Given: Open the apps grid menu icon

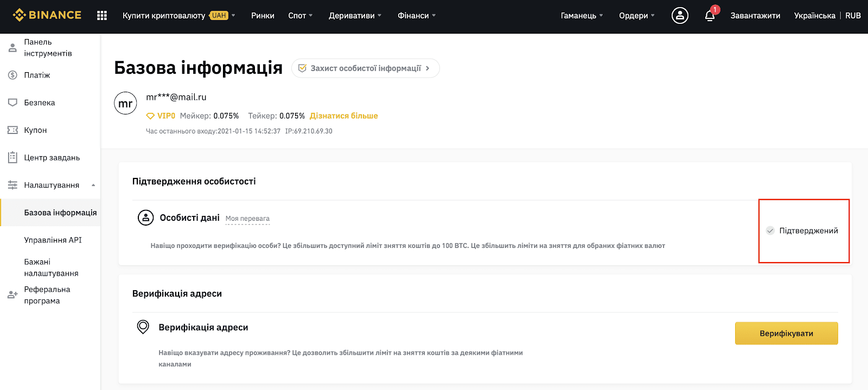Looking at the screenshot, I should point(102,16).
